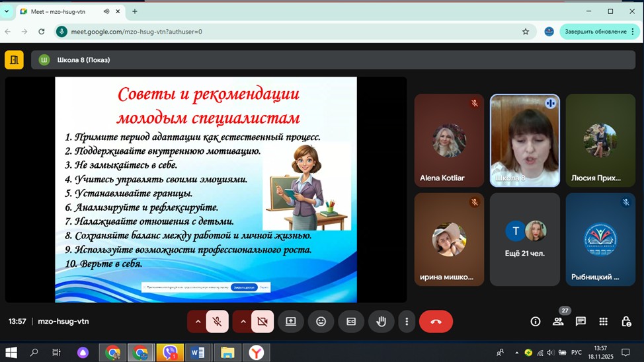Open Word from the Windows taskbar
Viewport: 644px width, 362px height.
[x=197, y=353]
